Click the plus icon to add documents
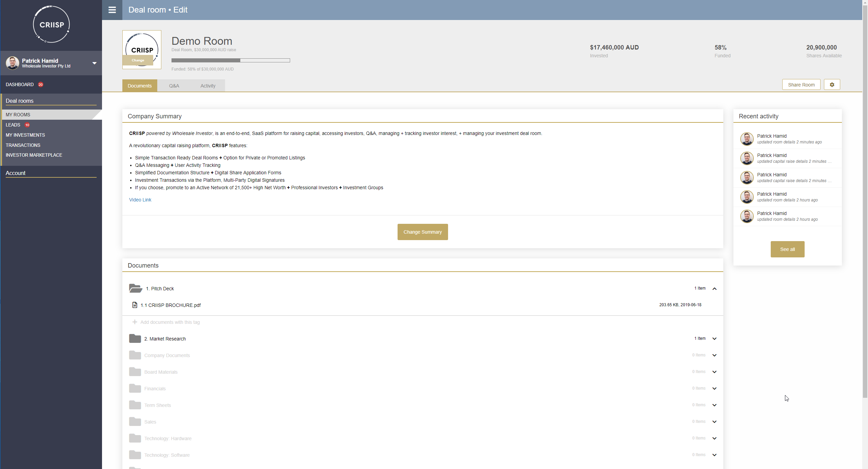This screenshot has height=469, width=868. (135, 322)
